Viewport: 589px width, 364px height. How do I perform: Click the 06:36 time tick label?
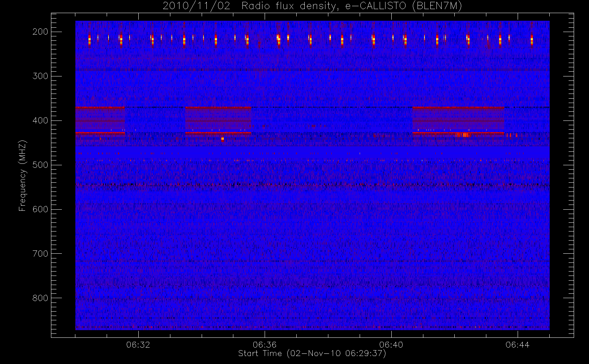pos(265,345)
